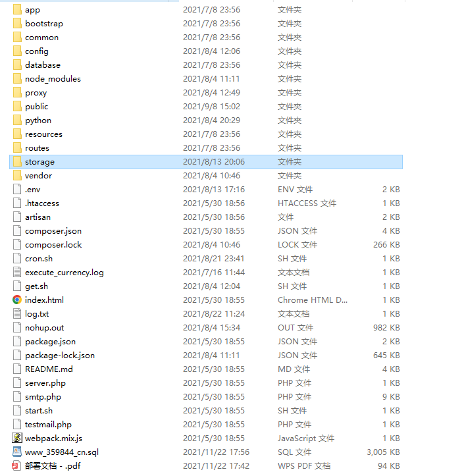Click the Chrome icon of index.html
This screenshot has width=464, height=476.
tap(17, 300)
